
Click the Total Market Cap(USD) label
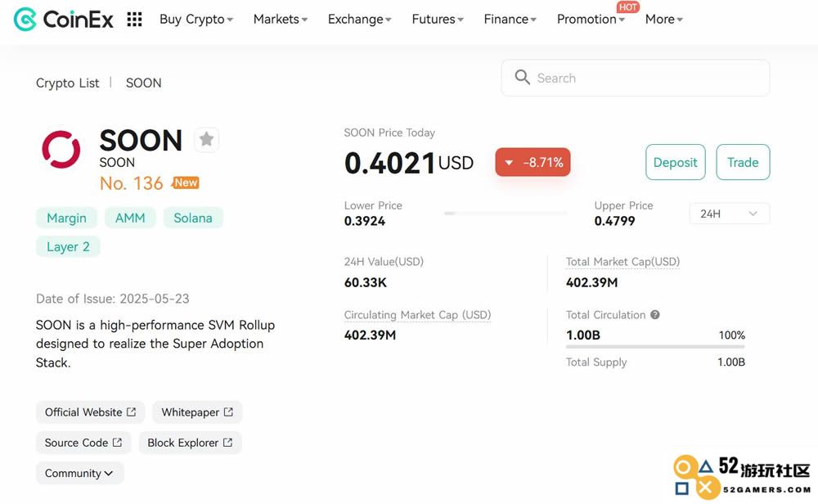point(622,261)
